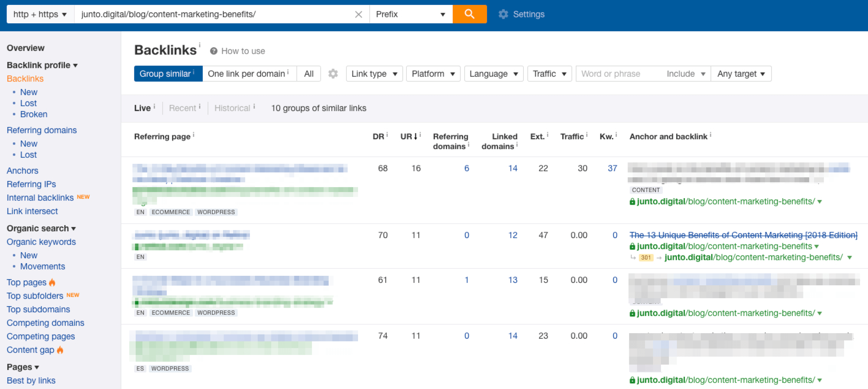868x389 pixels.
Task: Clear the URL field with the X icon
Action: tap(359, 14)
